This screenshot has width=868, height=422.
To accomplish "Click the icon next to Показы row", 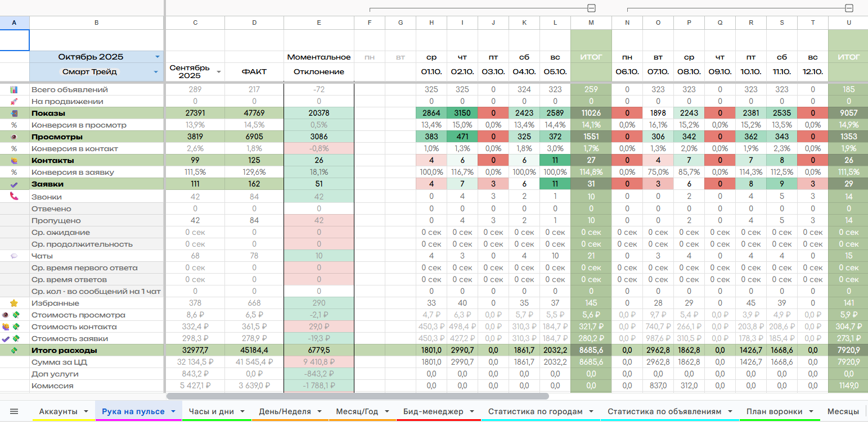I will click(x=14, y=114).
